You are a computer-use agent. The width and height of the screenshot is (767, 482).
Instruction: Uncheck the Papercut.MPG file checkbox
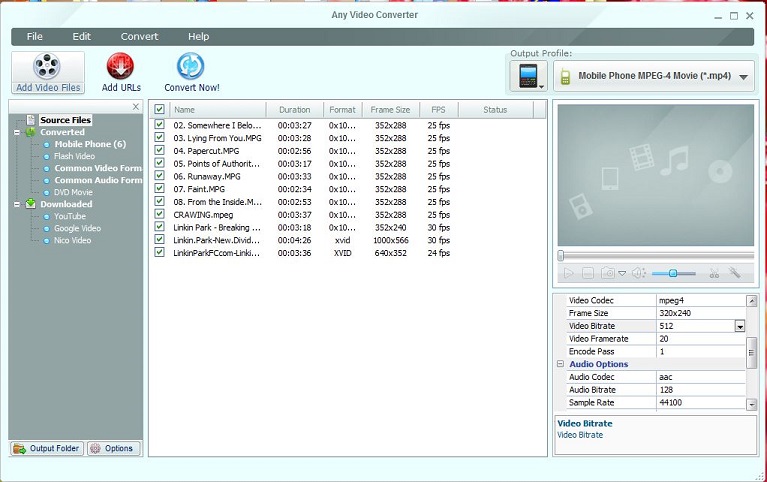[159, 150]
